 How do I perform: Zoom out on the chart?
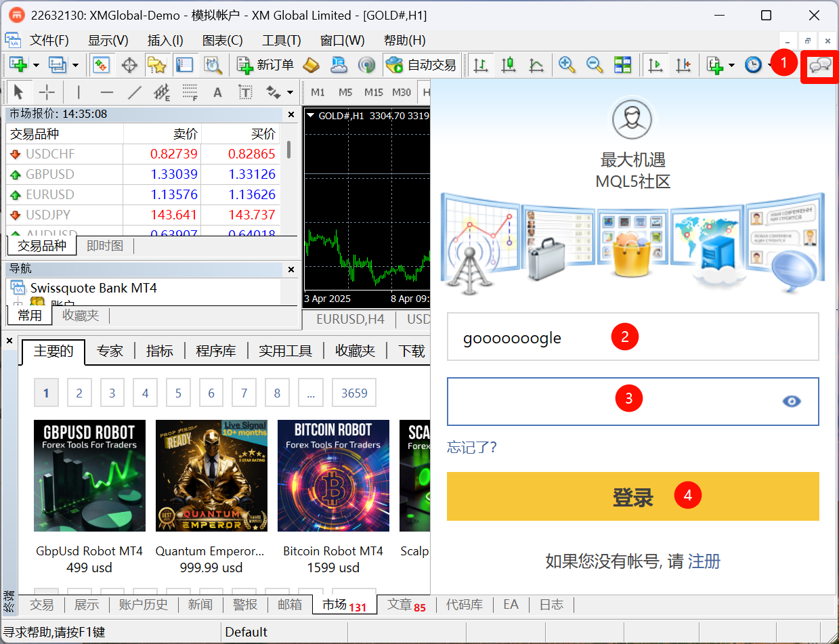click(595, 65)
